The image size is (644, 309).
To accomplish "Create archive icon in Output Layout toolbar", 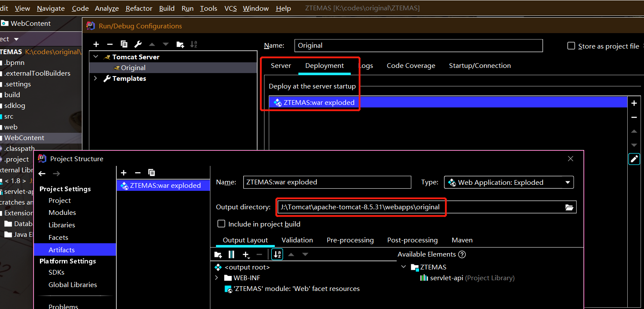I will click(x=232, y=254).
